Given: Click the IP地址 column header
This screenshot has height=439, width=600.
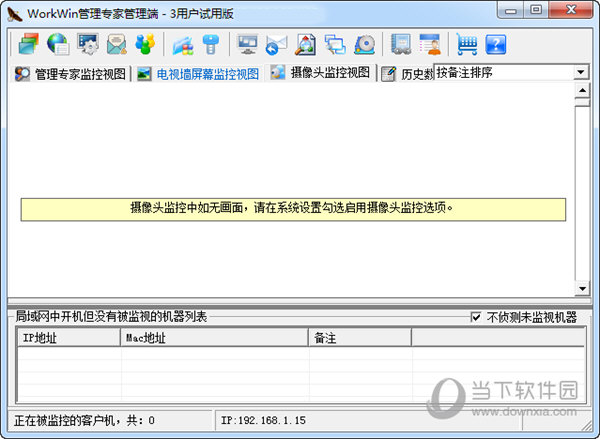Looking at the screenshot, I should [x=69, y=338].
